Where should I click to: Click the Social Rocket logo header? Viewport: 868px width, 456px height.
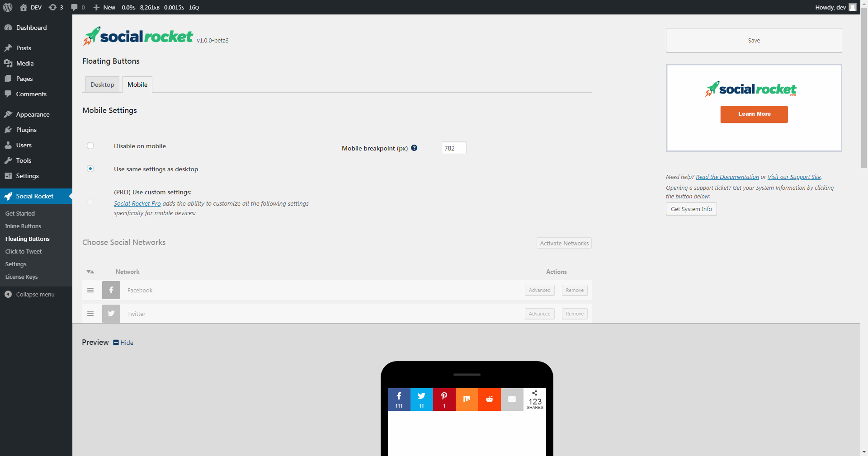click(138, 36)
